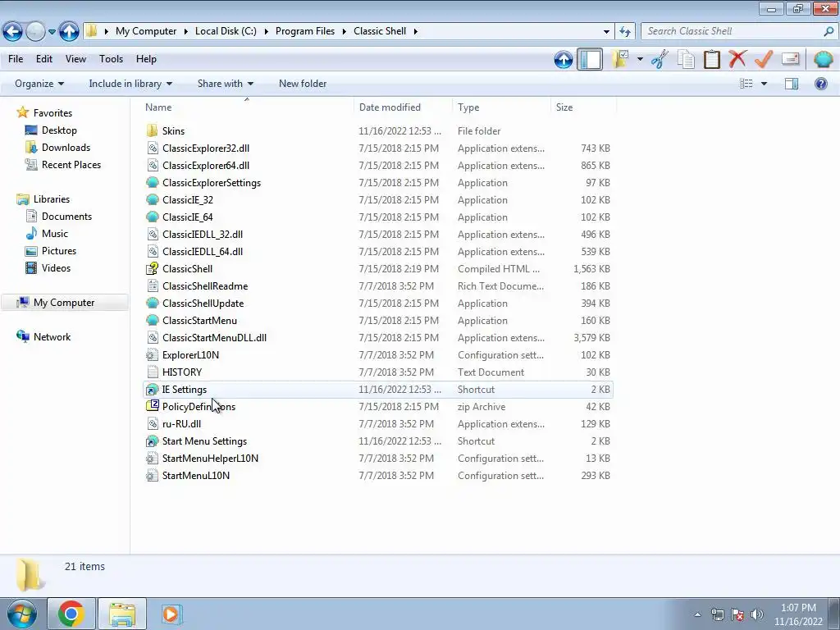
Task: Click the blue Help question mark icon
Action: 820,84
